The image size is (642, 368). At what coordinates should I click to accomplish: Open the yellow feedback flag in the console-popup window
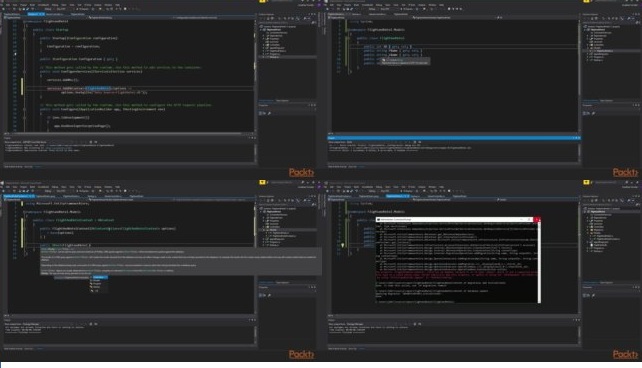coord(586,183)
